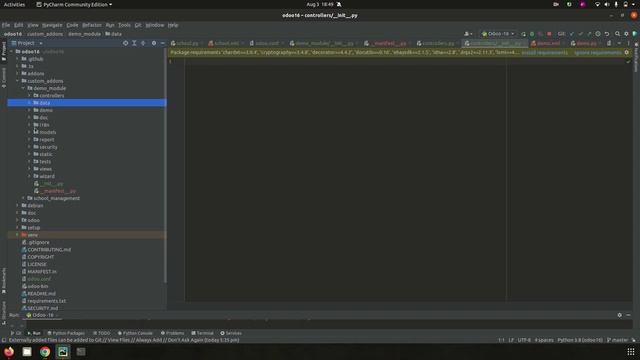Screen dimensions: 640x360
Task: Open the File menu
Action: point(6,25)
